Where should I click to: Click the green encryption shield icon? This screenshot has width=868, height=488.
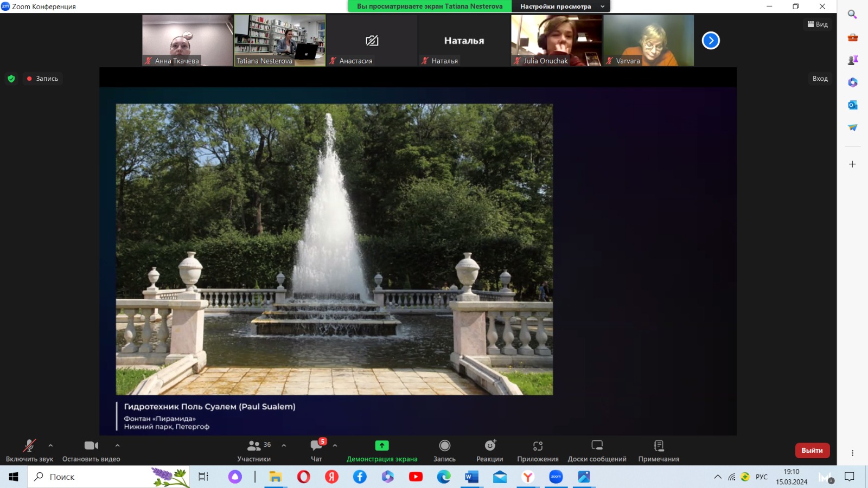(11, 79)
